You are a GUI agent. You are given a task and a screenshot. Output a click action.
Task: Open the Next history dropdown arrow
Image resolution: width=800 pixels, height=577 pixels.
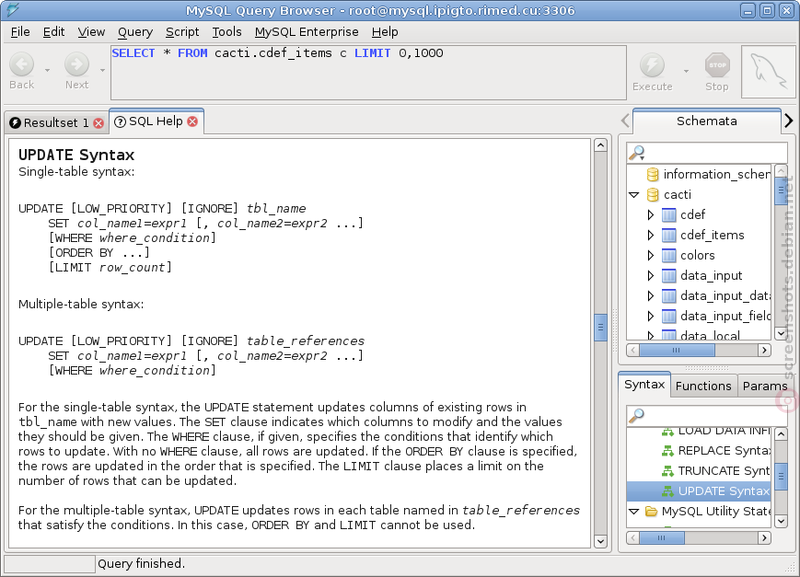103,70
